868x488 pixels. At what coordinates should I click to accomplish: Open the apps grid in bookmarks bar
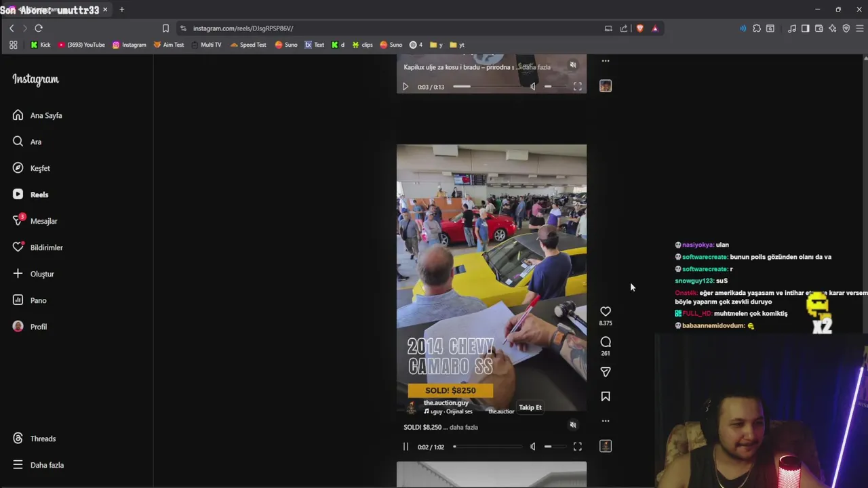pos(13,45)
